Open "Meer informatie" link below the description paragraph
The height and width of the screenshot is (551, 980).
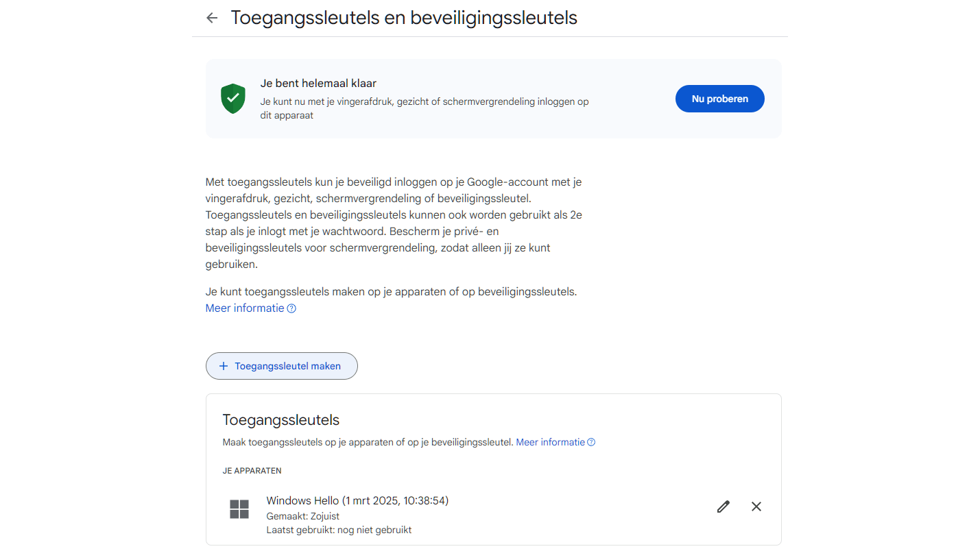pos(245,308)
